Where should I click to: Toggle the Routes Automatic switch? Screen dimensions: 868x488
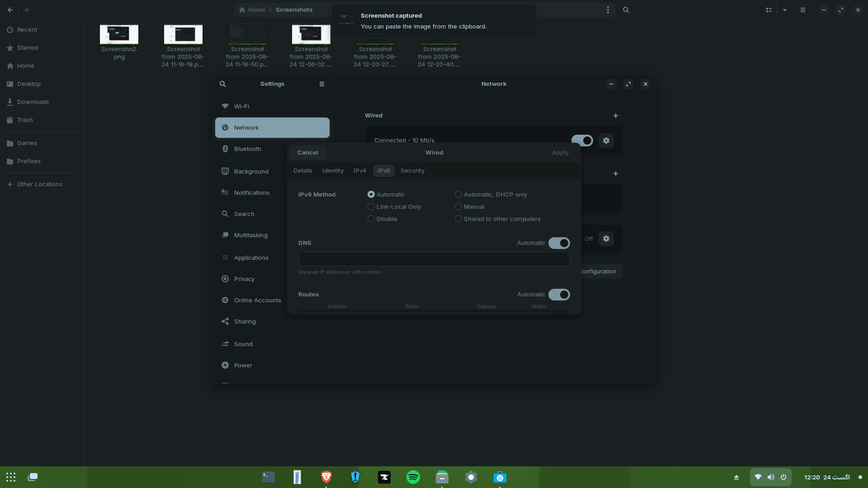tap(559, 295)
